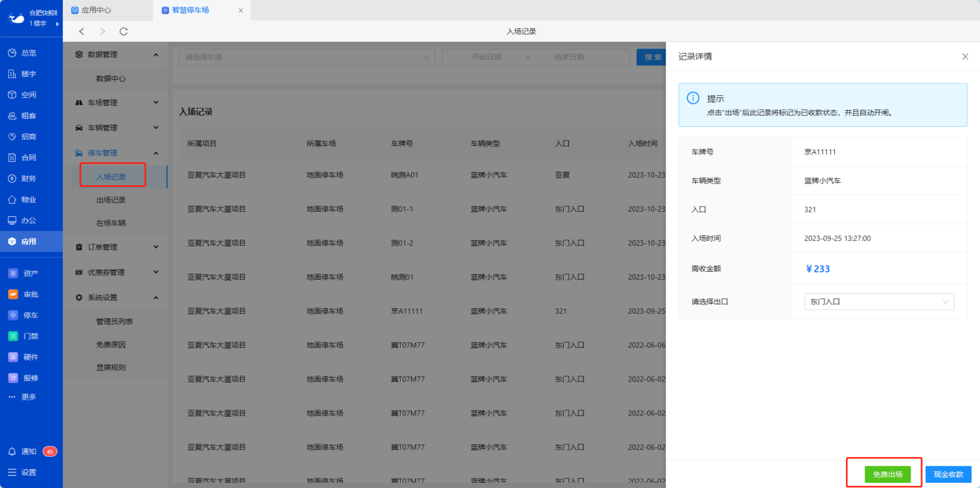This screenshot has height=488, width=980.
Task: Click the 所属车场 column header
Action: (321, 143)
